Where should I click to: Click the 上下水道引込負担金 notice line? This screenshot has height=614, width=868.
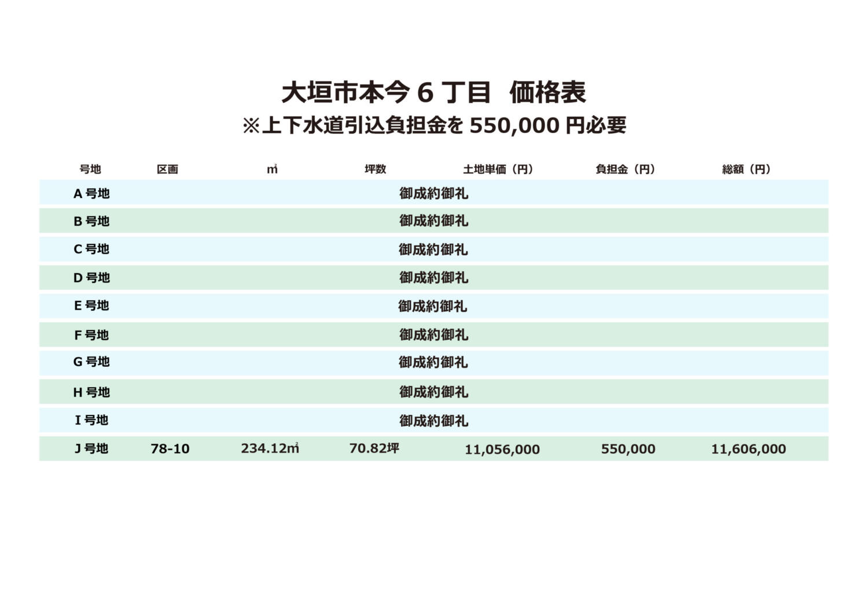pos(433,125)
